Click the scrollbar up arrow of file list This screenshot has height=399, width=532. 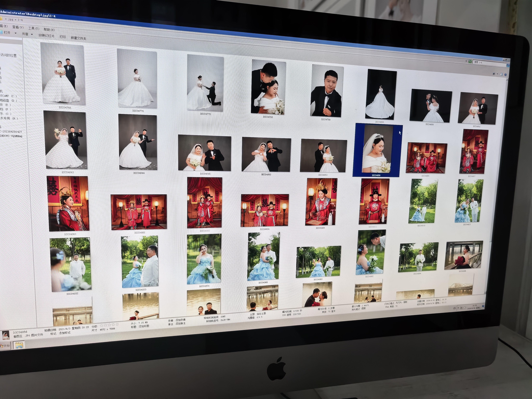[507, 80]
